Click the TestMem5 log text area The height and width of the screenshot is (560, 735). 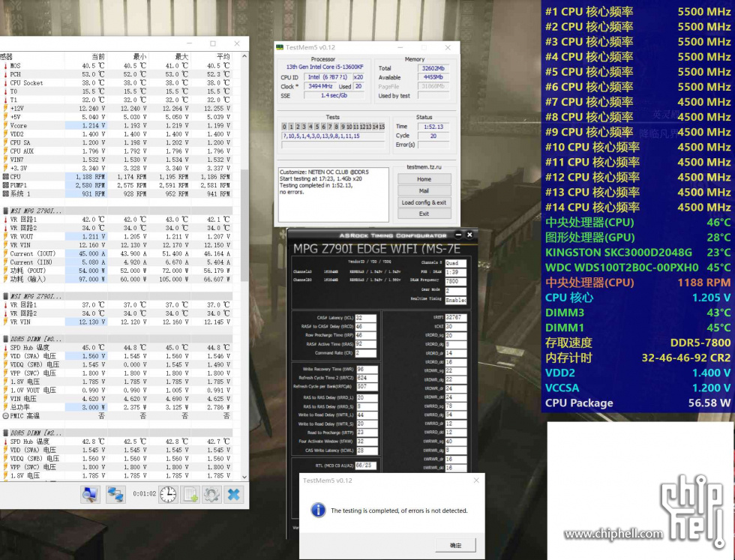coord(333,194)
